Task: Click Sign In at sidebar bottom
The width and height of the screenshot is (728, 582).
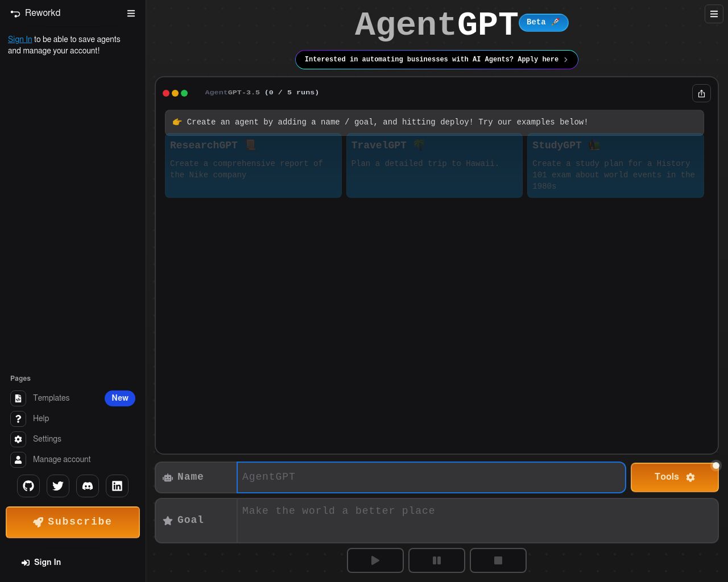Action: (x=41, y=562)
